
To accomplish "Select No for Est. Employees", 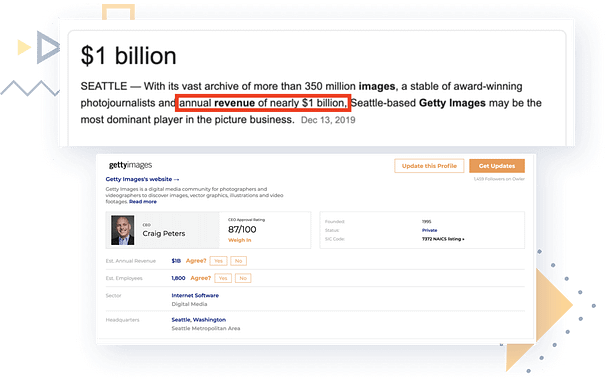I will tap(243, 278).
